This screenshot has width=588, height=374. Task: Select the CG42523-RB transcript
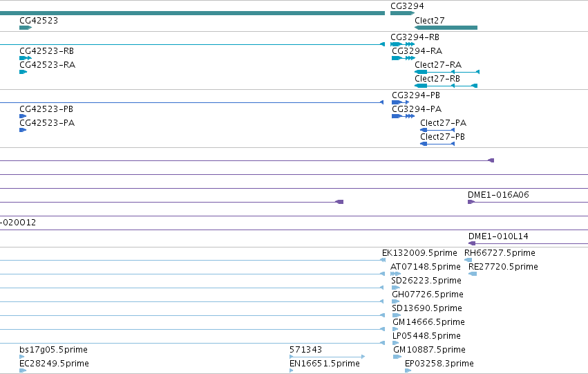[x=46, y=51]
